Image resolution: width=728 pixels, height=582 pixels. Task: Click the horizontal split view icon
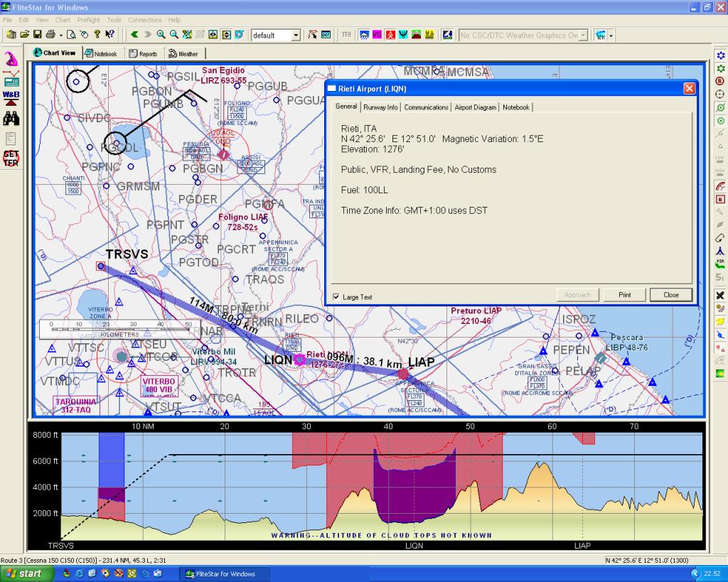click(213, 34)
